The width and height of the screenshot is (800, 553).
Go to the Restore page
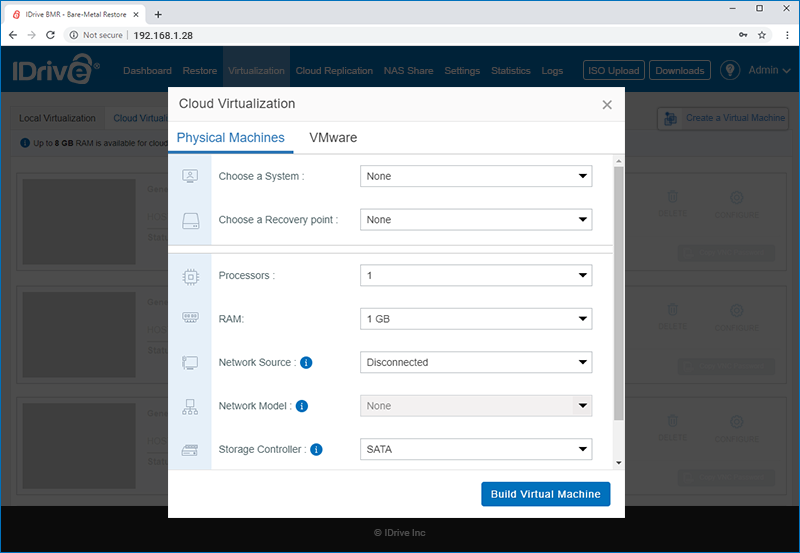tap(199, 70)
